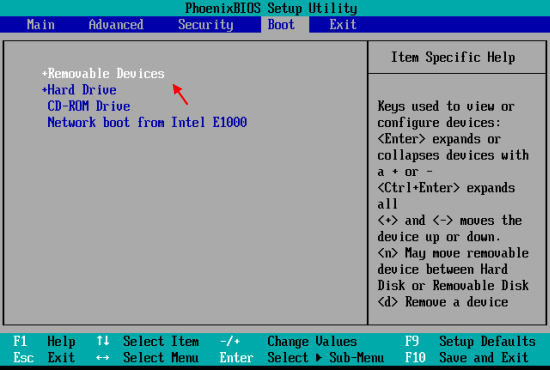Click PhoenixBIOS Setup Utility title
Screen dimensions: 550x370
coord(271,8)
